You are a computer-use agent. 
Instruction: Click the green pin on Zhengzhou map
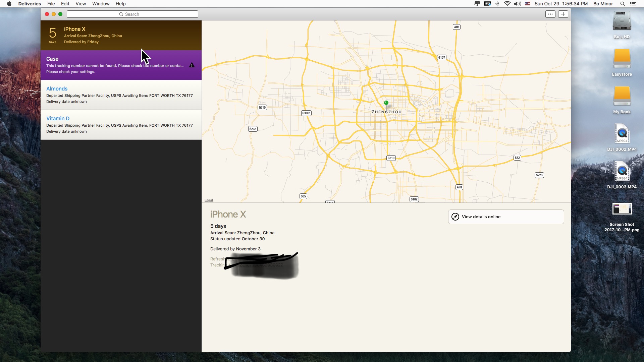click(386, 103)
